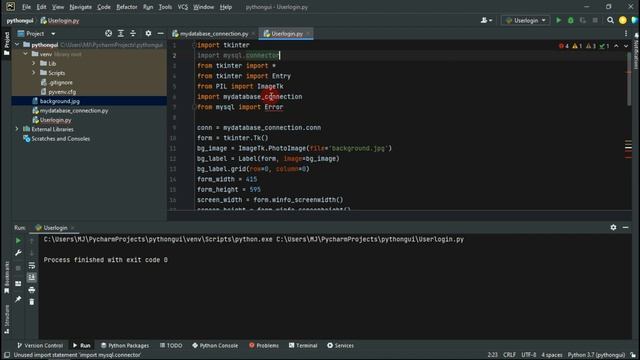Open the Userlogin run configuration dropdown

pos(525,20)
